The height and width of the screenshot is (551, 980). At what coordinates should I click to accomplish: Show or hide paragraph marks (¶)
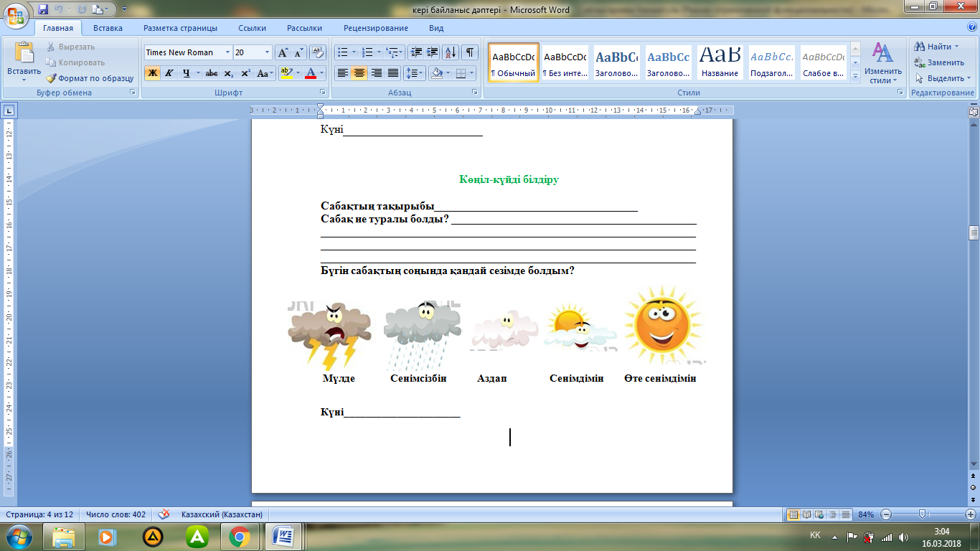(470, 52)
